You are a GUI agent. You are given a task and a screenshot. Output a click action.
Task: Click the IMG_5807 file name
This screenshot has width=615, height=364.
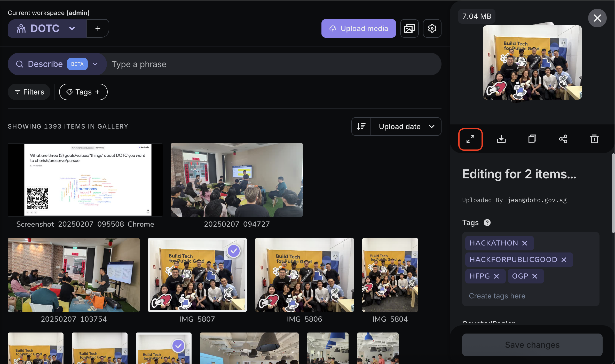pyautogui.click(x=197, y=319)
